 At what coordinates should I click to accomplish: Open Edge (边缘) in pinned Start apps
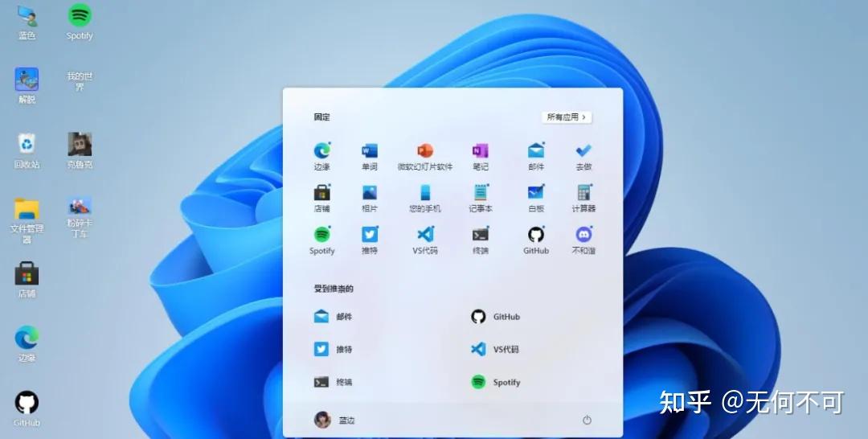[x=321, y=156]
